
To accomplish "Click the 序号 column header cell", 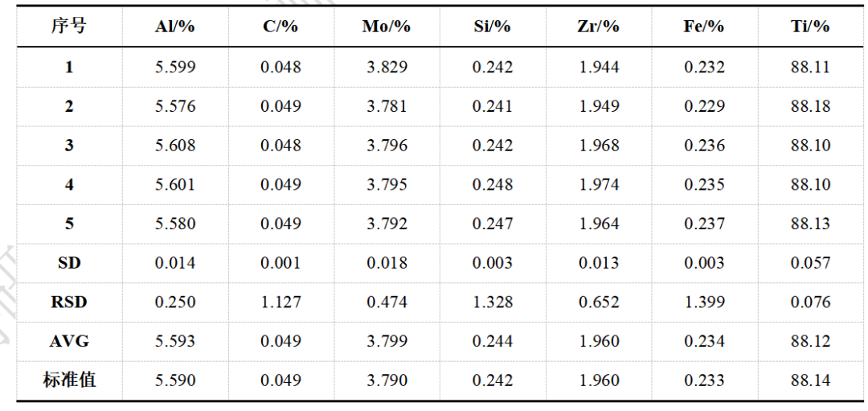I will (68, 26).
